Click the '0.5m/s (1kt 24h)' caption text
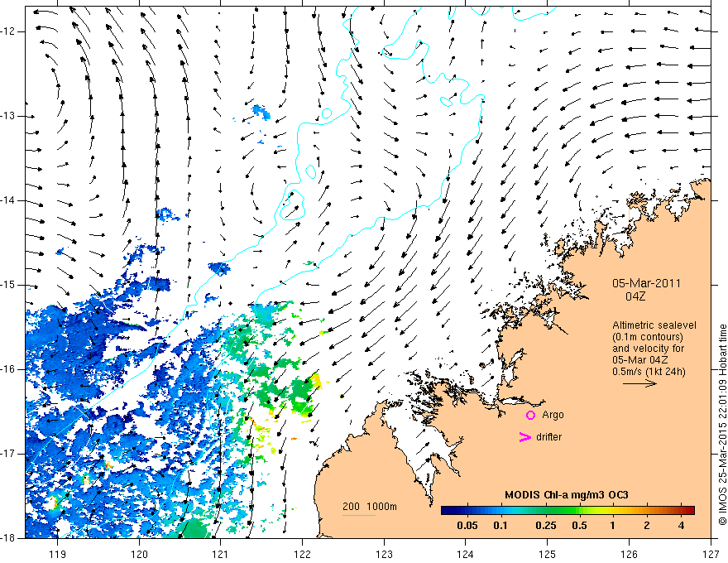Viewport: 728px width, 563px height. pos(649,372)
